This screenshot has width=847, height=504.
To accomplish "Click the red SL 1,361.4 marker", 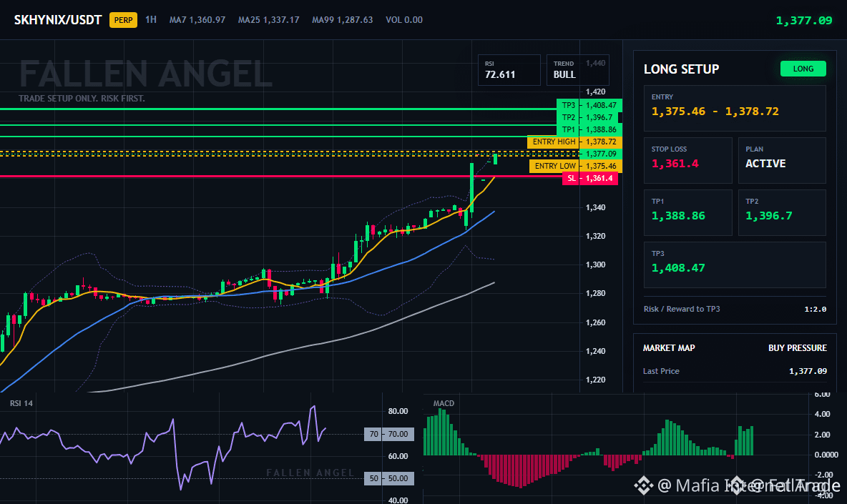I will click(590, 178).
